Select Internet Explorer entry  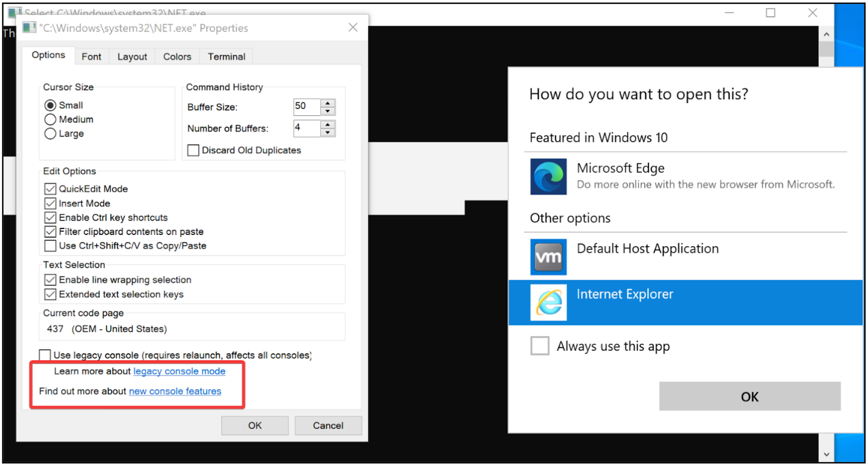coord(686,303)
